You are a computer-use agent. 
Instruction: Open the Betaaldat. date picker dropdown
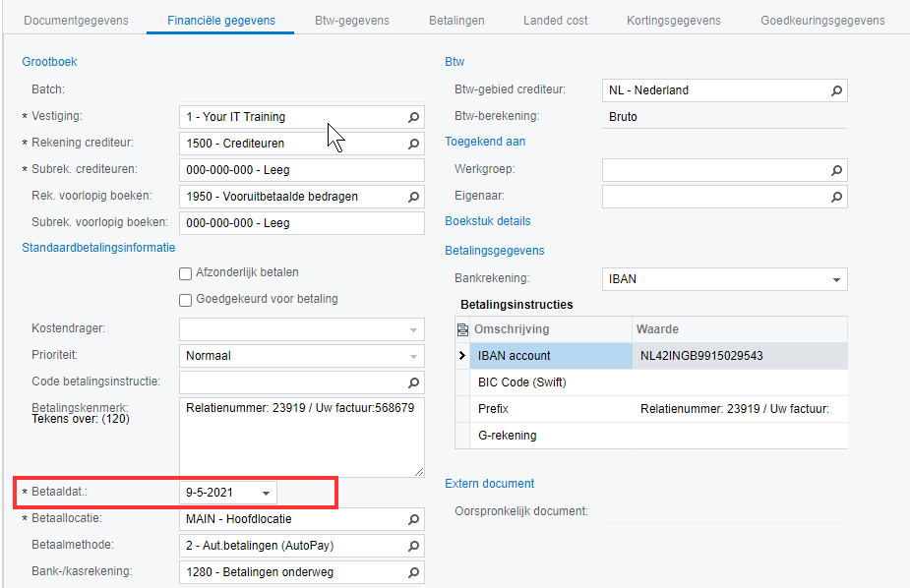tap(266, 493)
